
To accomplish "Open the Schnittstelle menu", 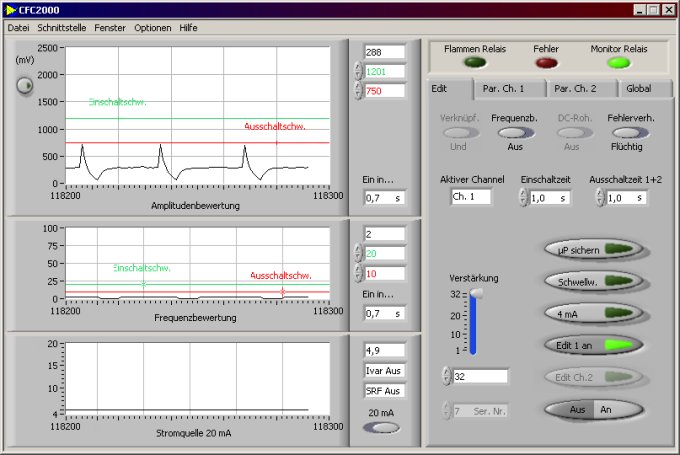I will point(62,27).
